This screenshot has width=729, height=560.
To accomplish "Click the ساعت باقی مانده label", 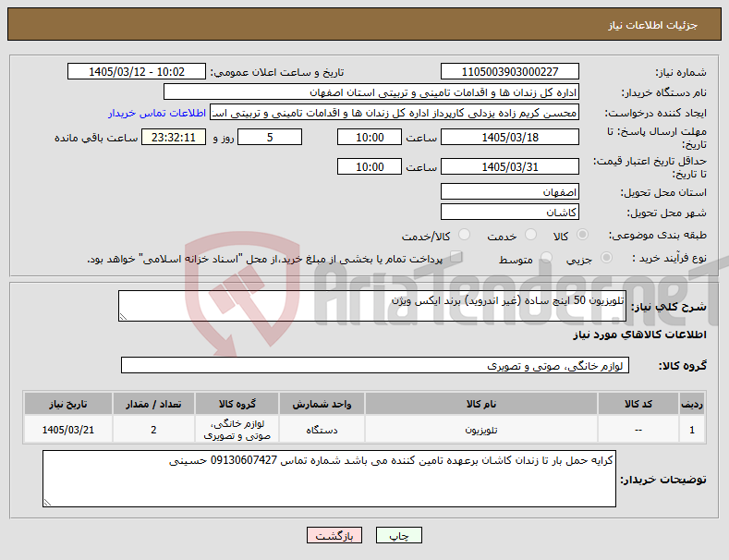I will tap(96, 138).
